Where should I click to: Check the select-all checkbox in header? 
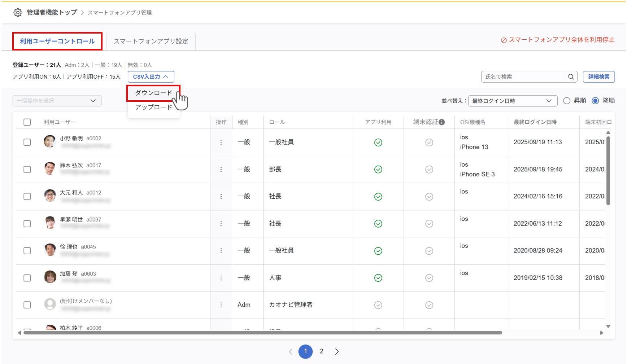click(27, 122)
